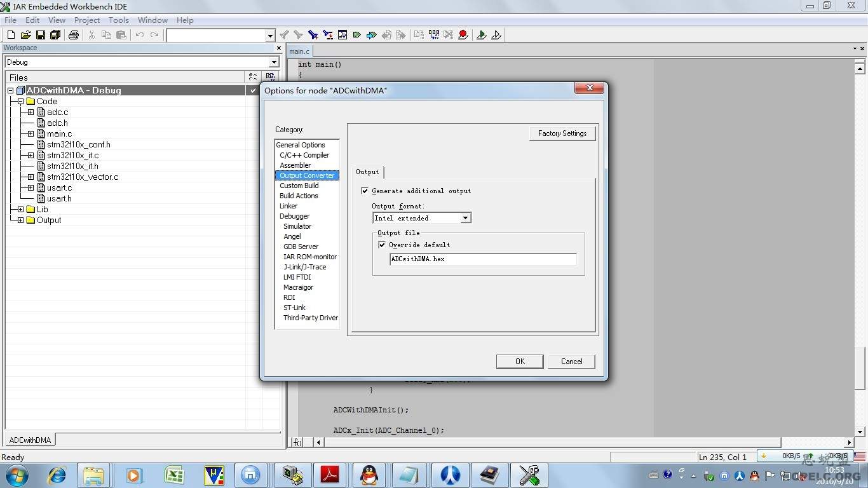Open the Edit menu
The width and height of the screenshot is (868, 488).
tap(32, 20)
